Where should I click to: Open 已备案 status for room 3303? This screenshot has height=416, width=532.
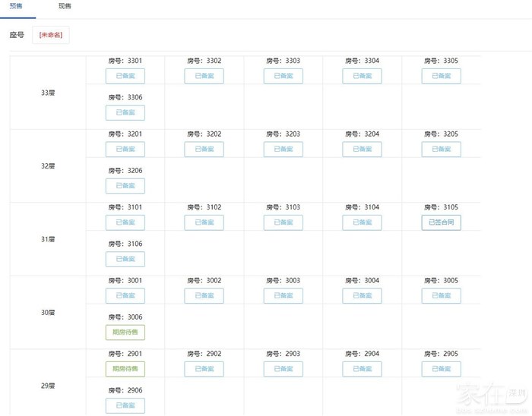[x=283, y=76]
